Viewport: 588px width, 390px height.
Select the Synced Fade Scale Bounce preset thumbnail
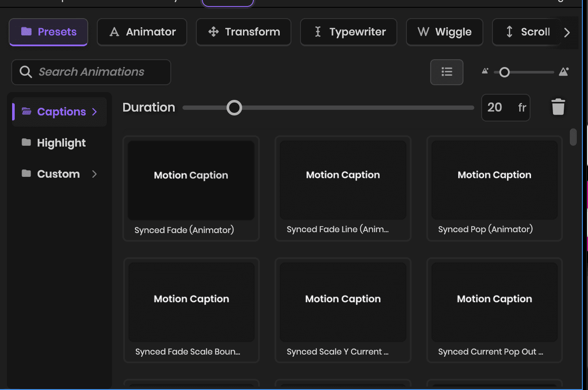click(191, 302)
